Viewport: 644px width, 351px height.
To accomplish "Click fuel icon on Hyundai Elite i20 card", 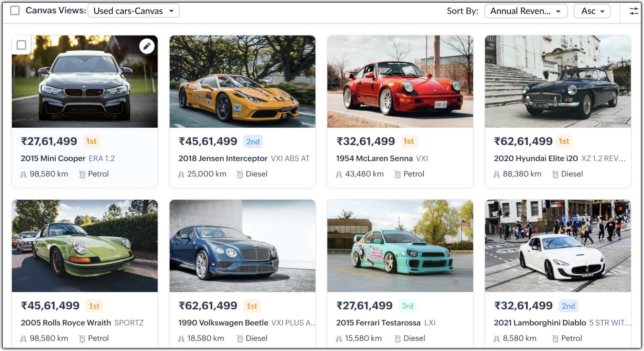I will 555,174.
